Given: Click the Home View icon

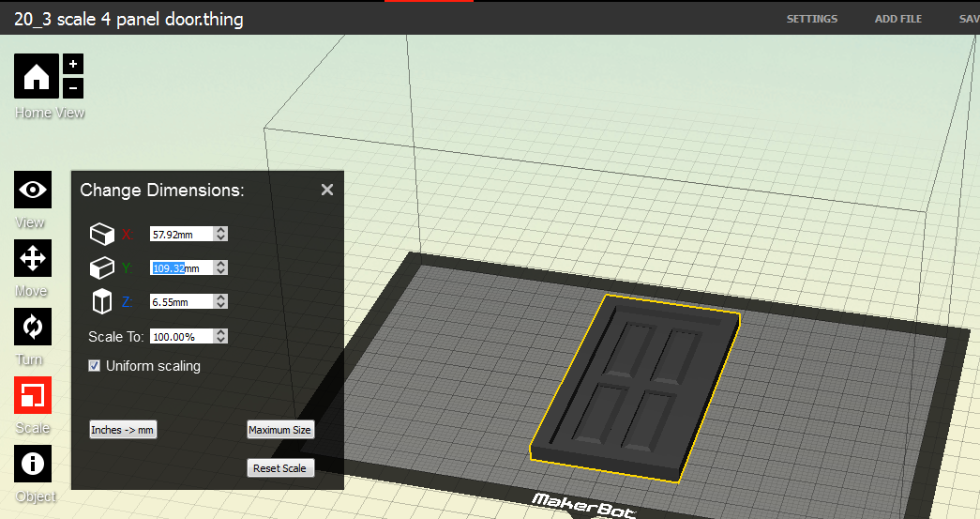Looking at the screenshot, I should 37,76.
